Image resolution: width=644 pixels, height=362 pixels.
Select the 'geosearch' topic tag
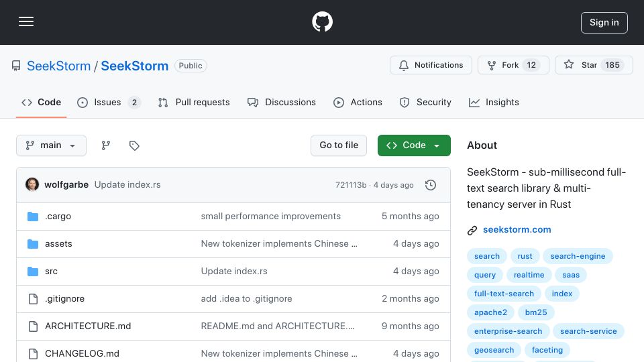pos(494,351)
